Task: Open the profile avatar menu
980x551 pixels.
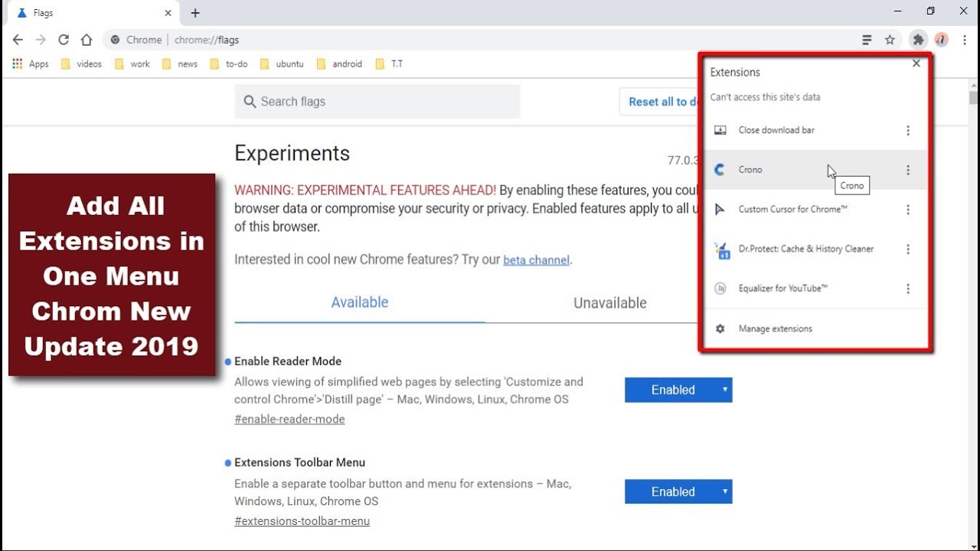Action: (x=941, y=40)
